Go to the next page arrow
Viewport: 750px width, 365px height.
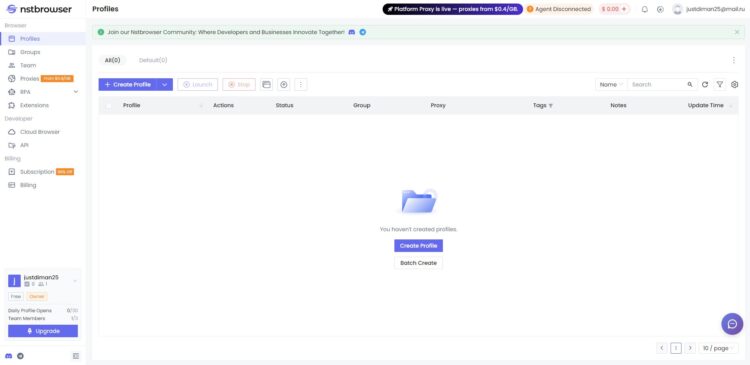pyautogui.click(x=690, y=348)
